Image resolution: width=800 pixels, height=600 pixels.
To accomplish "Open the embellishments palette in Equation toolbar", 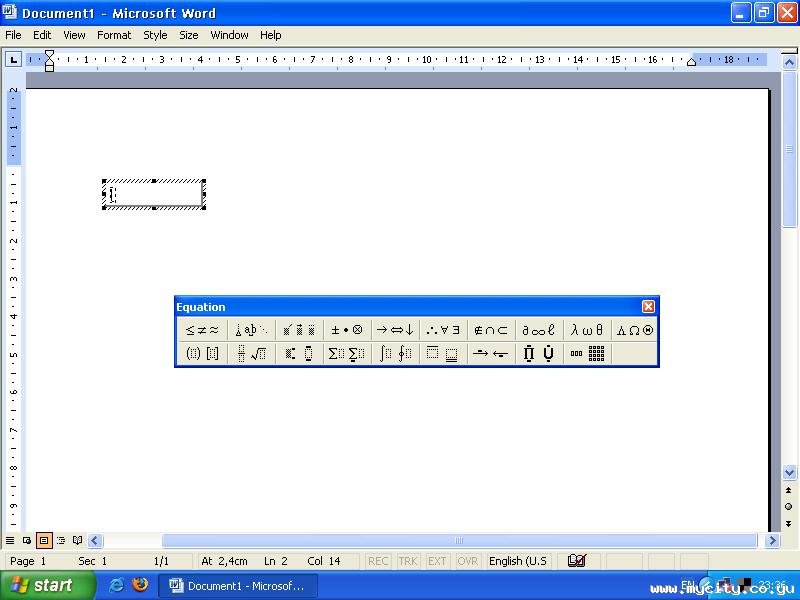I will [299, 330].
